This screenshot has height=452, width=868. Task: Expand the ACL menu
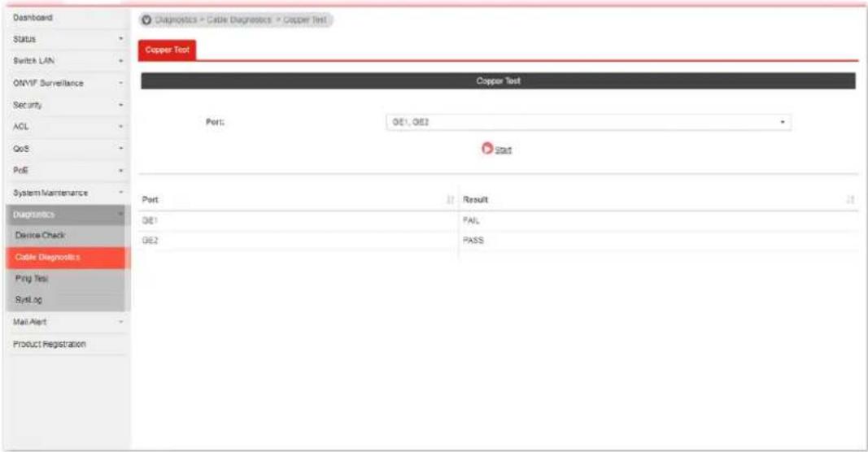pos(67,127)
